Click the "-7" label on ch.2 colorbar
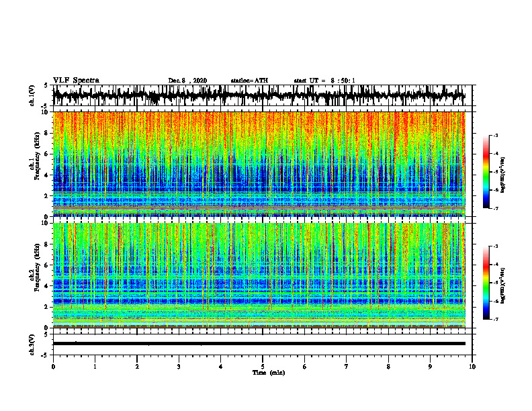 tap(495, 319)
